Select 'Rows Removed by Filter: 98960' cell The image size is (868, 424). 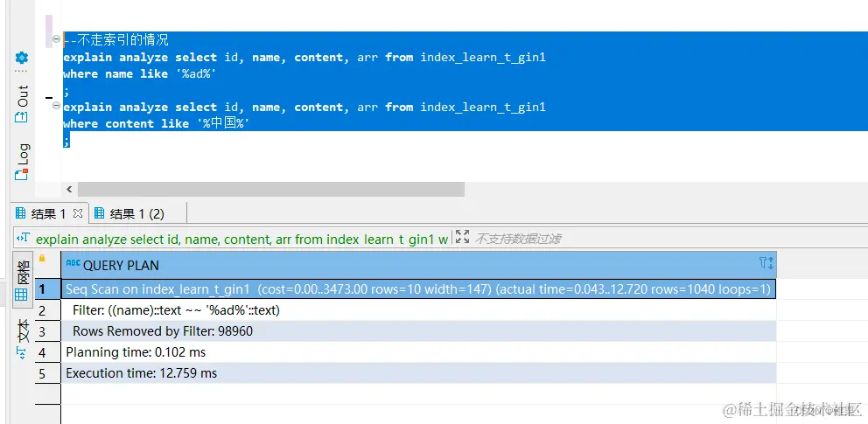[418, 331]
